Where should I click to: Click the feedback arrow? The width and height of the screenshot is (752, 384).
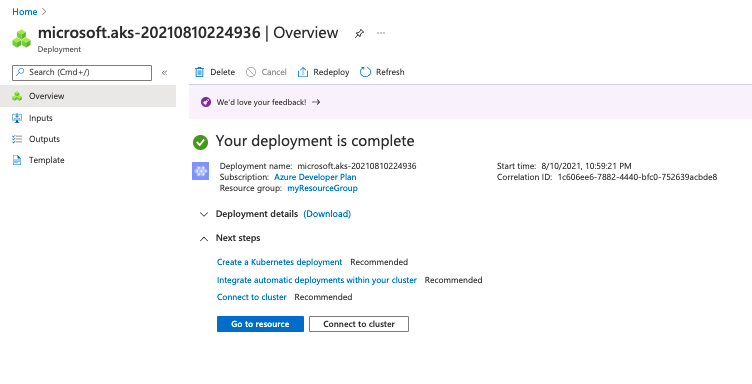click(316, 102)
